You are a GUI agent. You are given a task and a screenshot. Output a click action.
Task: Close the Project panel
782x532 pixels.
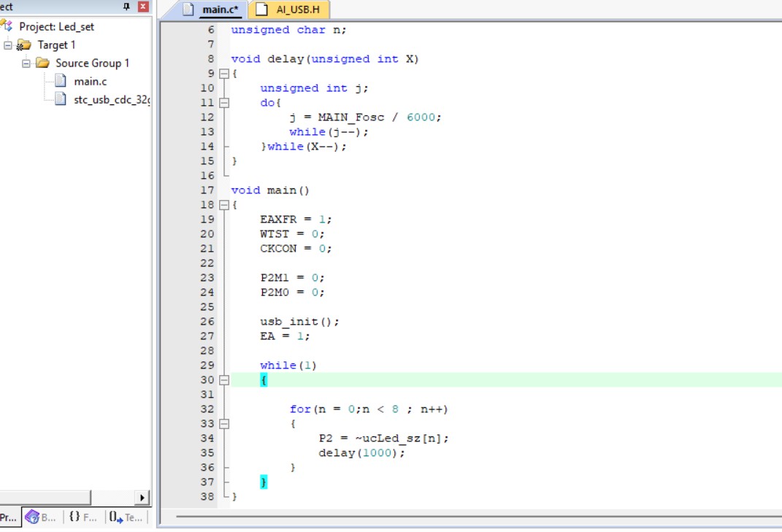click(143, 7)
